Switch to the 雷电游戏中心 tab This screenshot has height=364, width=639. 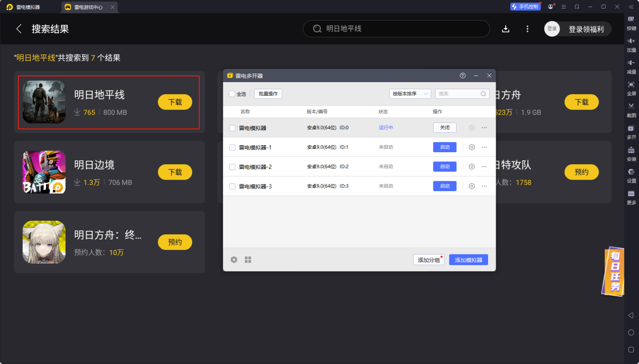(90, 7)
